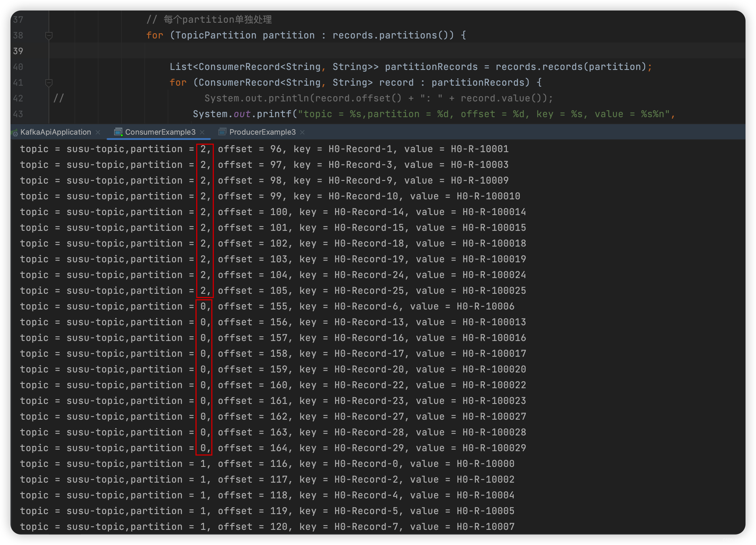Click console line with offset = 102
The height and width of the screenshot is (545, 756).
273,243
